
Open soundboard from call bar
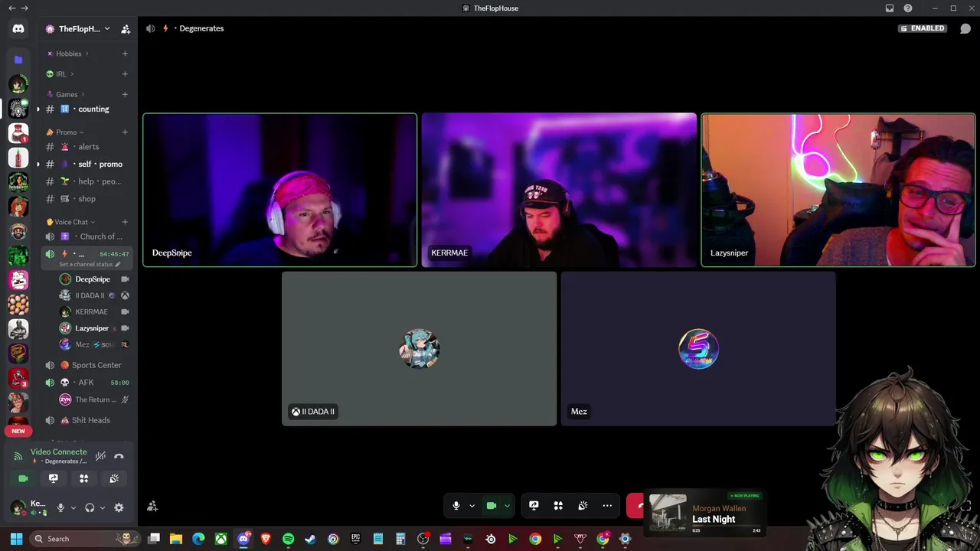pyautogui.click(x=583, y=506)
